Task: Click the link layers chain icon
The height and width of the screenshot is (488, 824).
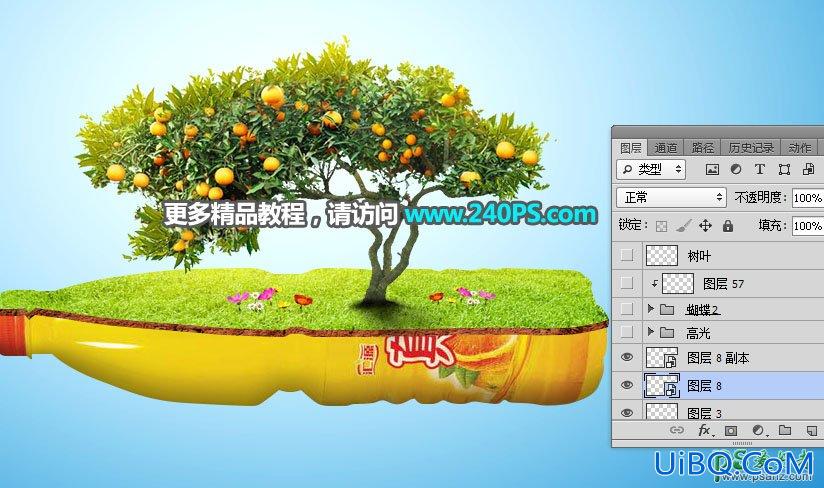Action: pos(676,431)
